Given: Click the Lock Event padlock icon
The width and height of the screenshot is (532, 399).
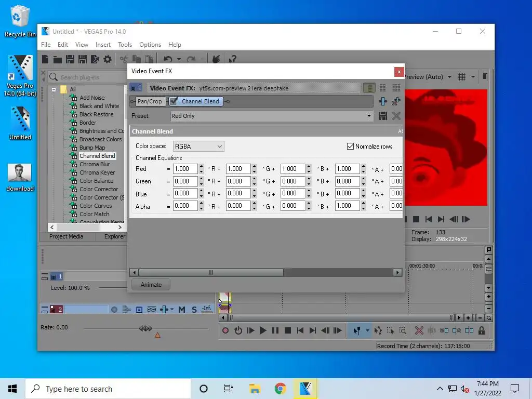Looking at the screenshot, I should pyautogui.click(x=482, y=330).
